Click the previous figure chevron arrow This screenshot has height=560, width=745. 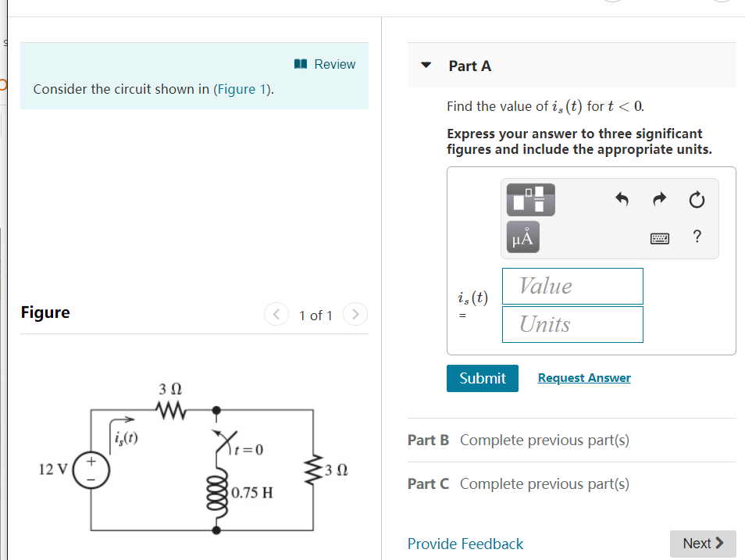click(276, 314)
